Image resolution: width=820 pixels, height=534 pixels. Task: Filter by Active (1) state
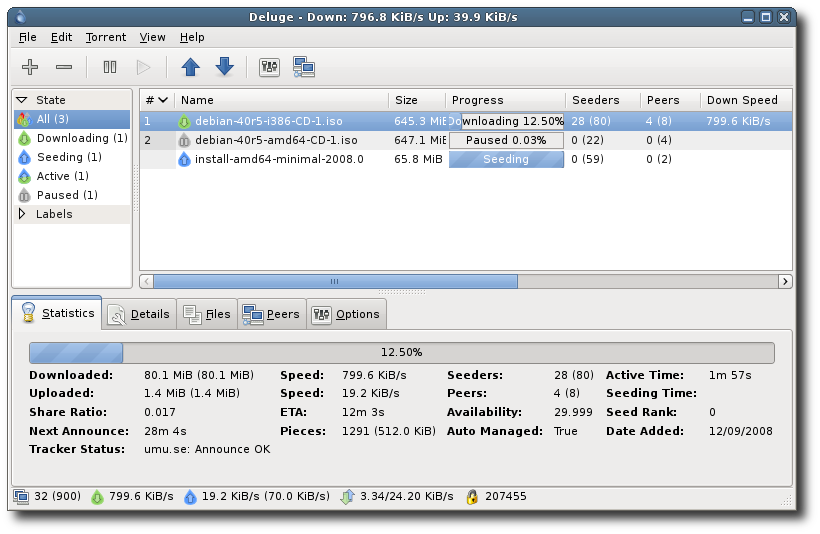(72, 176)
